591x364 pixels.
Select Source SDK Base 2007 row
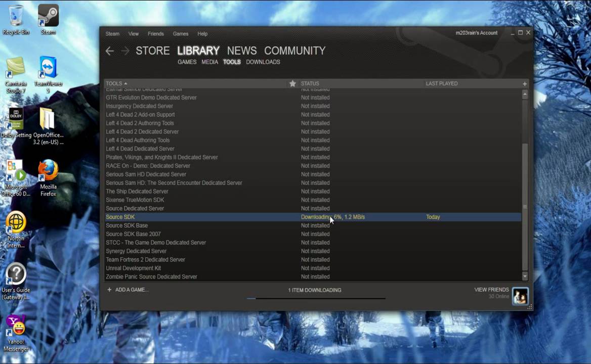(x=313, y=234)
